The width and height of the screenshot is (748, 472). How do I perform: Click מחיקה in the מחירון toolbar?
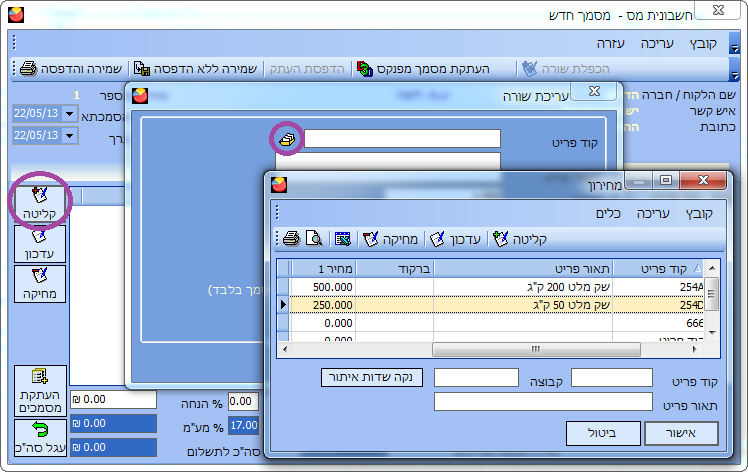[390, 239]
